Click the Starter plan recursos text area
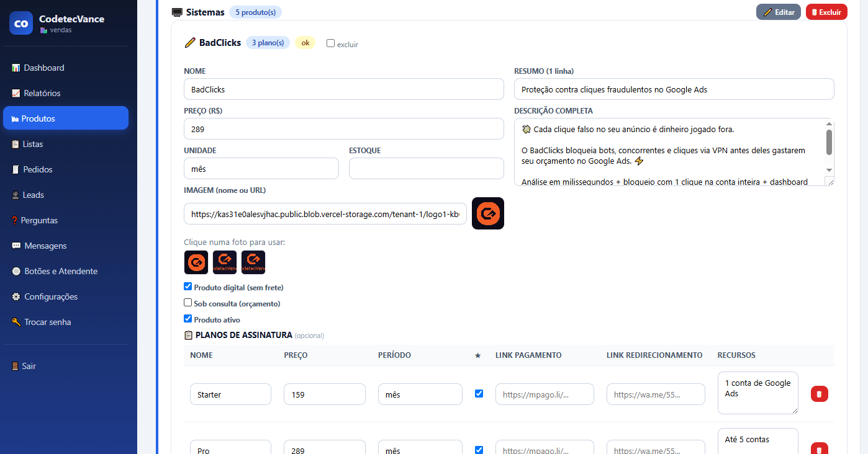Screen dimensions: 868x454 (x=758, y=393)
